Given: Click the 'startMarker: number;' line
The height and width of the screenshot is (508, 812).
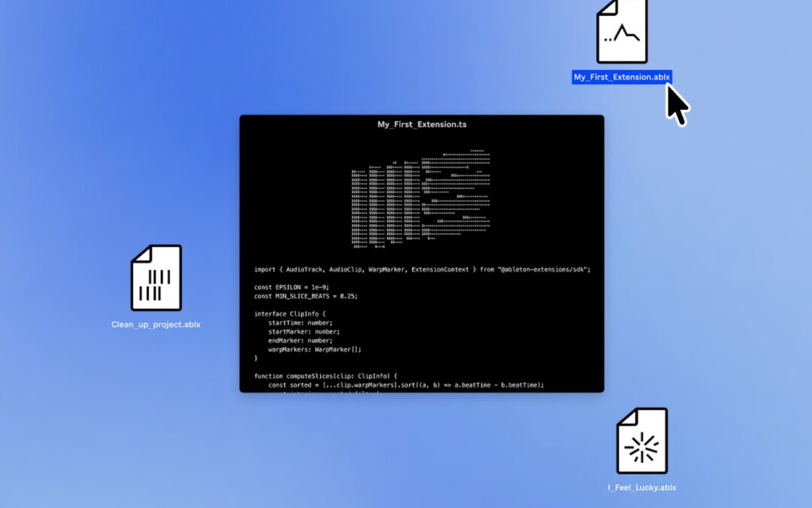Looking at the screenshot, I should pos(304,332).
